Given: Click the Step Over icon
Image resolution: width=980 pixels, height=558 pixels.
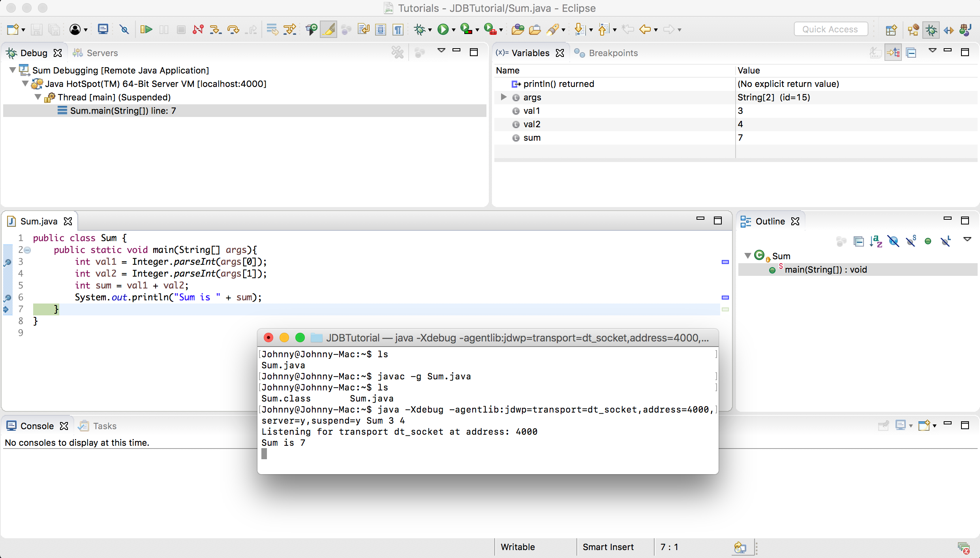Looking at the screenshot, I should pyautogui.click(x=233, y=29).
